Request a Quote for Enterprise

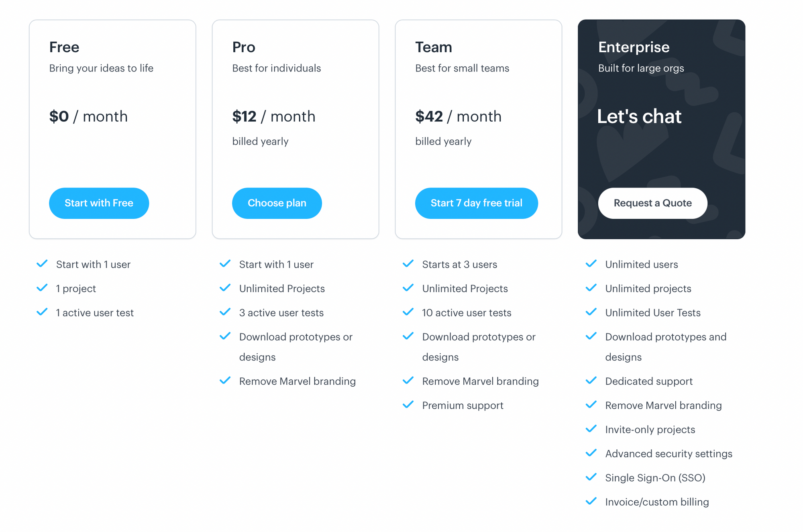[652, 203]
